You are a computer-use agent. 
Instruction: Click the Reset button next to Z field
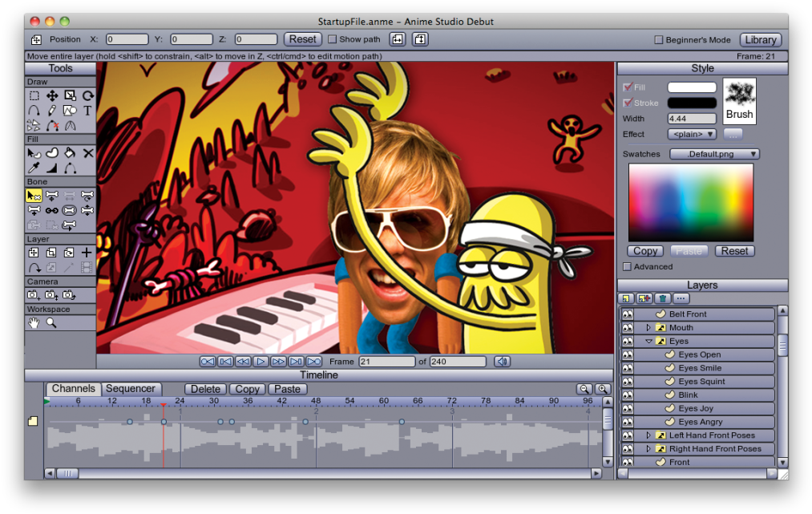coord(302,39)
